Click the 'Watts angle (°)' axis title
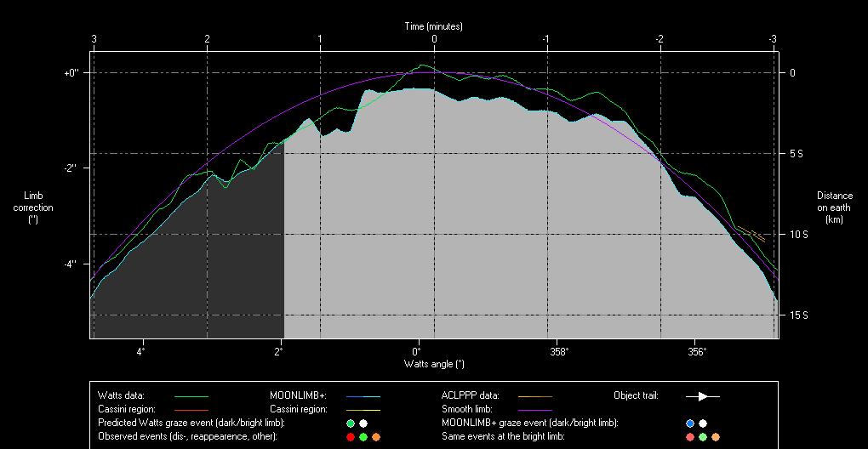 [433, 363]
